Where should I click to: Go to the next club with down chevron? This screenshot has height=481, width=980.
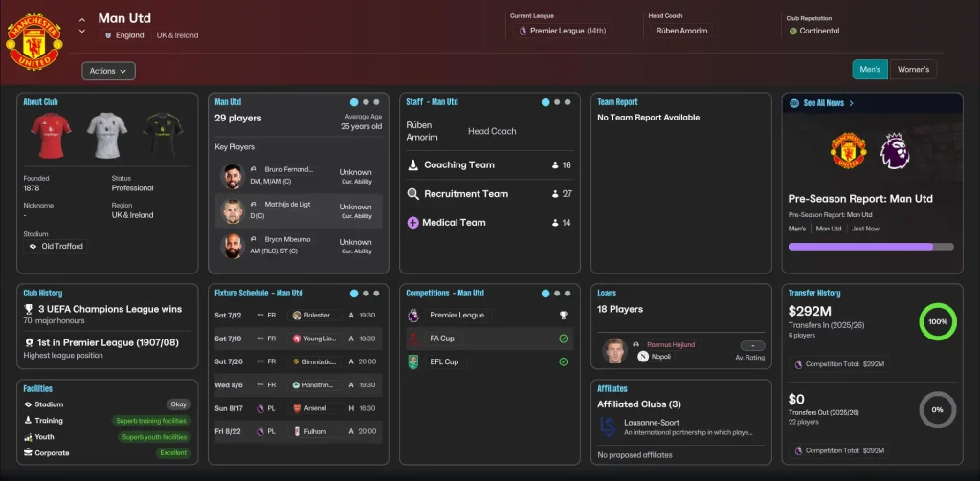coord(82,31)
